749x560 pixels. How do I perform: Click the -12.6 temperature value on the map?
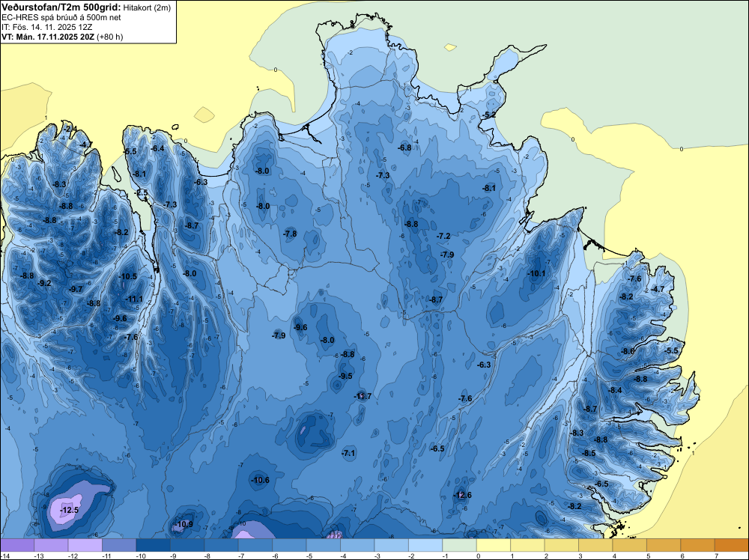click(462, 495)
